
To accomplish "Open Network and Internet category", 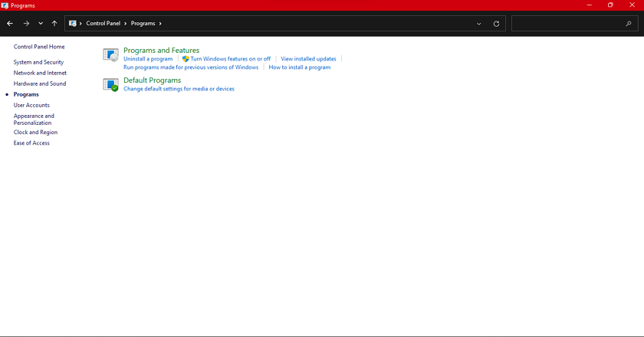I will coord(40,73).
